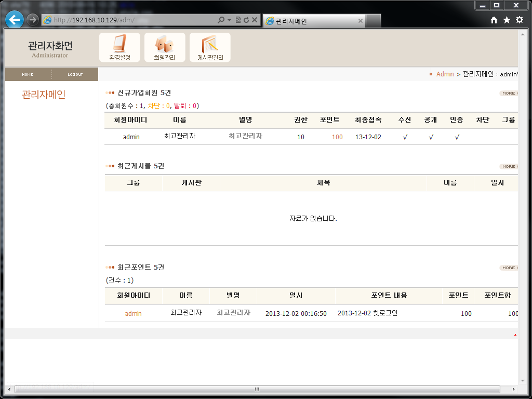
Task: Click the 13-12-02 last access date
Action: pos(368,137)
